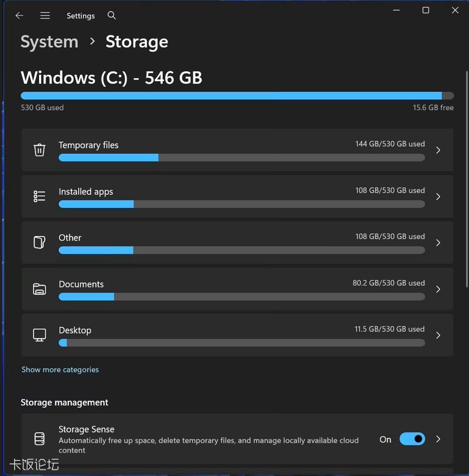This screenshot has width=469, height=476.
Task: Click Show more categories link
Action: click(60, 370)
